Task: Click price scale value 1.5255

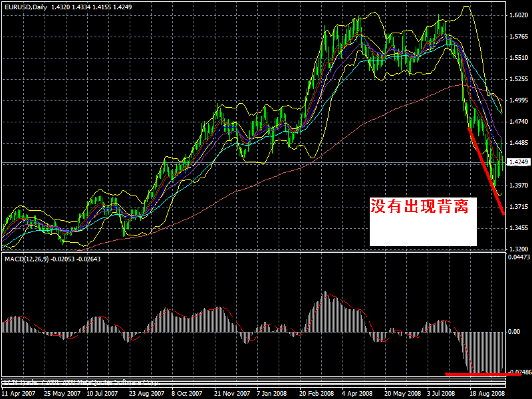Action: point(519,79)
